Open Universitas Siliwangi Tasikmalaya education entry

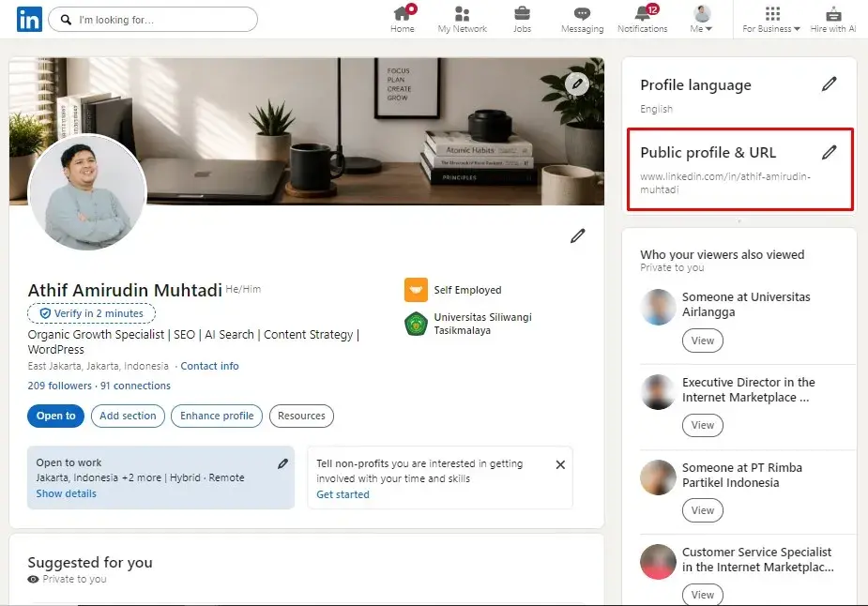tap(482, 324)
